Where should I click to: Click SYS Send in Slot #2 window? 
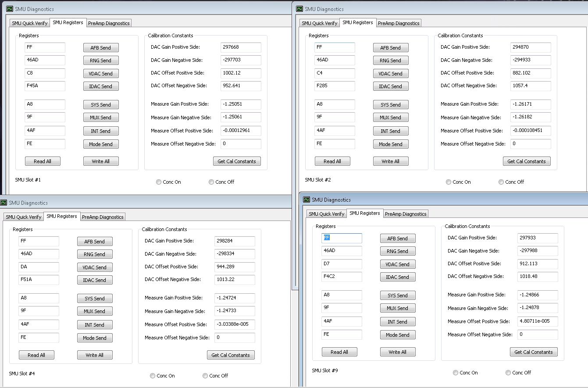[391, 105]
